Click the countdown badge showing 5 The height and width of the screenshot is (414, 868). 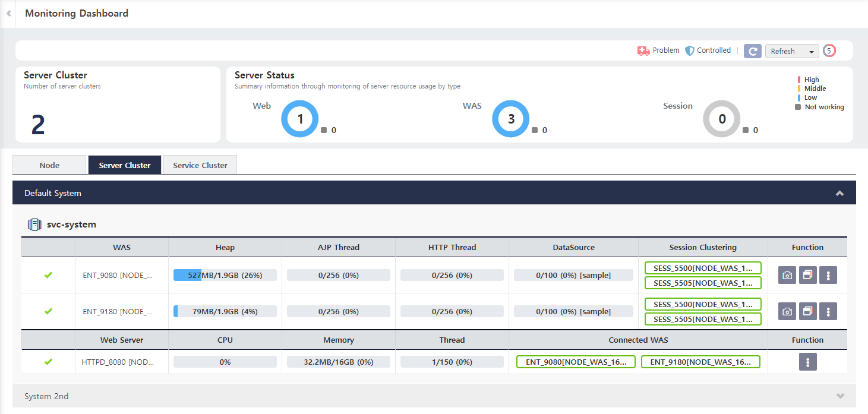(829, 50)
